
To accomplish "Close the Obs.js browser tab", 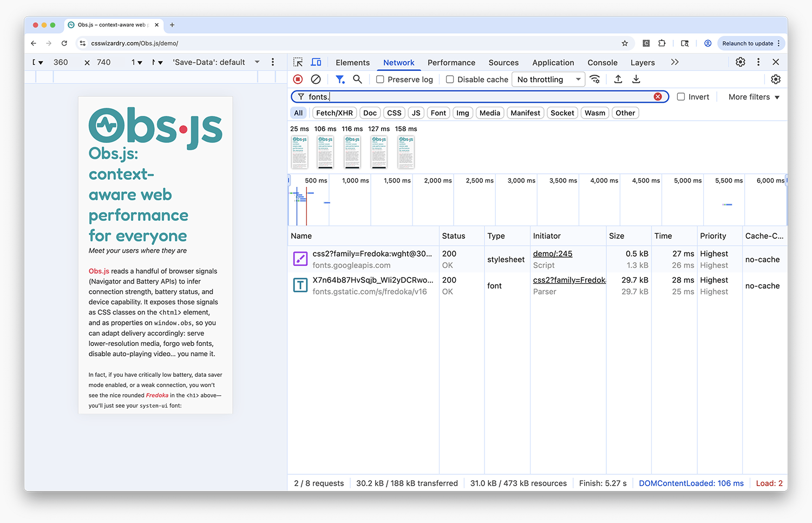I will tap(157, 25).
